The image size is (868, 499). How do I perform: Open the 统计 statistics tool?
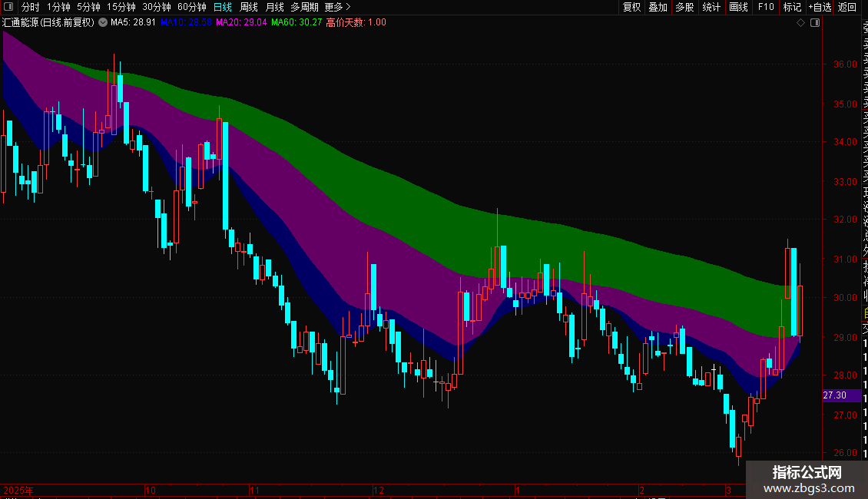(x=711, y=7)
